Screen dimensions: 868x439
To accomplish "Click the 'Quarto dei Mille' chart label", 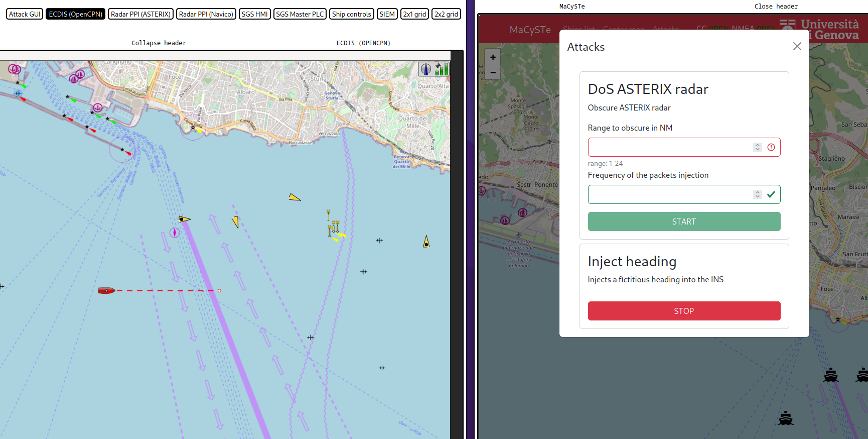I will (413, 122).
